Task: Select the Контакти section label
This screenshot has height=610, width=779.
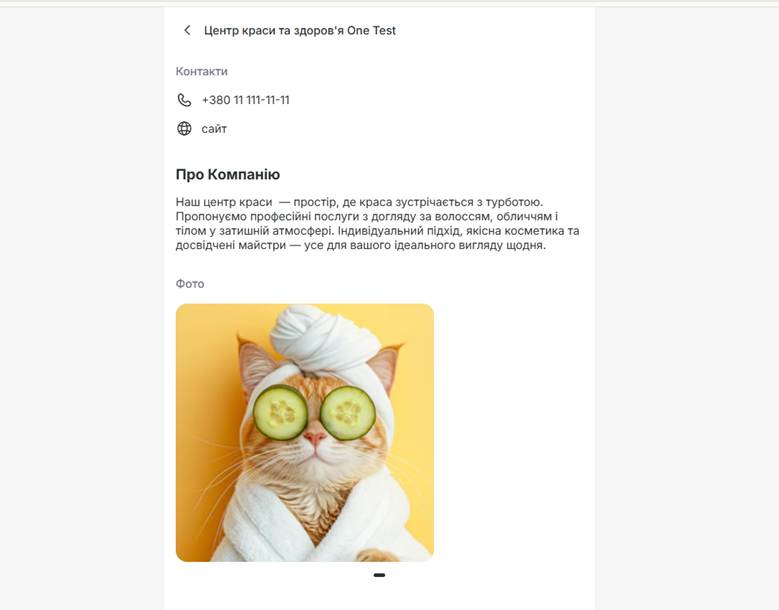Action: [202, 72]
